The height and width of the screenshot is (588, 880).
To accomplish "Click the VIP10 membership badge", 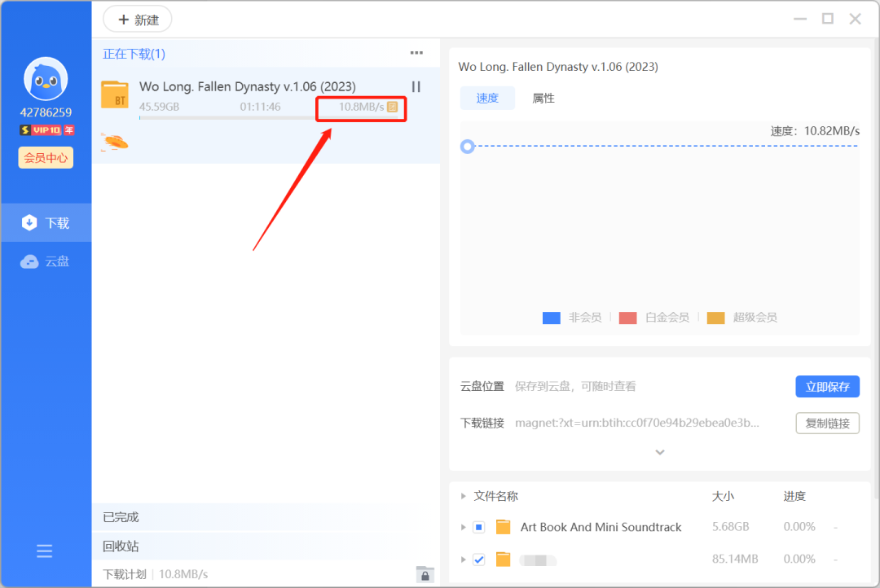I will tap(46, 130).
